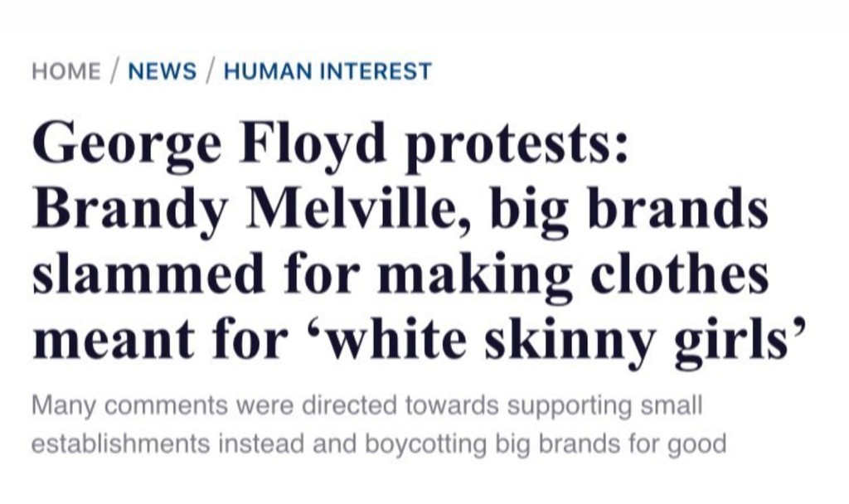The image size is (849, 504).
Task: Click the phrase "big brands" in headline
Action: click(x=629, y=210)
